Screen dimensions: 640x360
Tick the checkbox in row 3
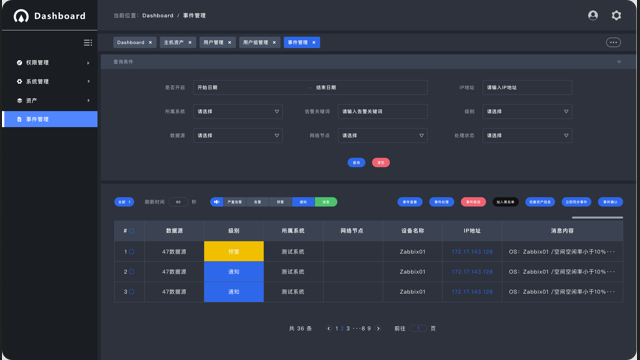(131, 291)
